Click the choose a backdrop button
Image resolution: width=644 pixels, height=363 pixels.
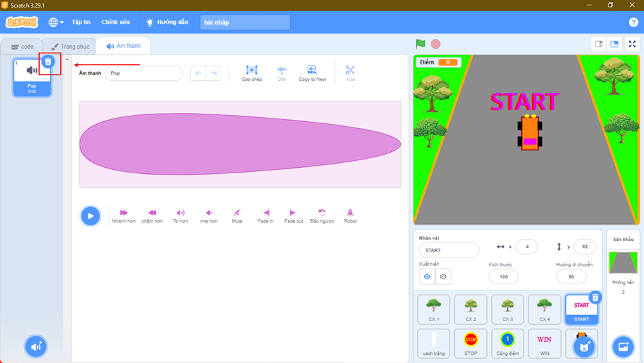tap(623, 347)
